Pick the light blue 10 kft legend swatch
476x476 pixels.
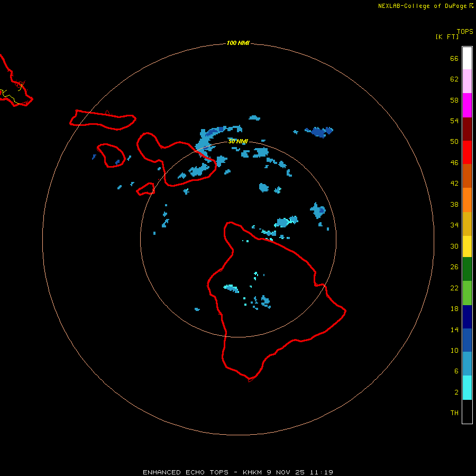click(x=467, y=364)
